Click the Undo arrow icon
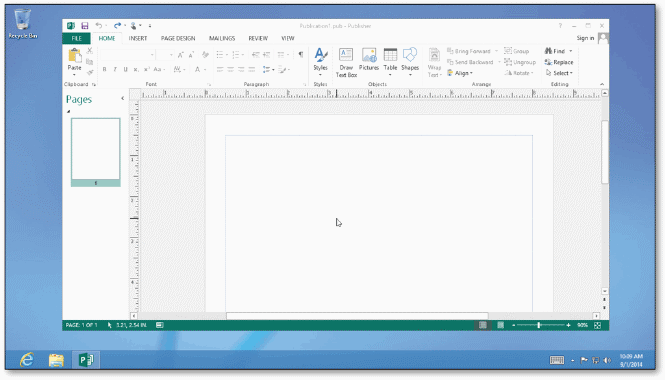The width and height of the screenshot is (665, 380). coord(99,26)
